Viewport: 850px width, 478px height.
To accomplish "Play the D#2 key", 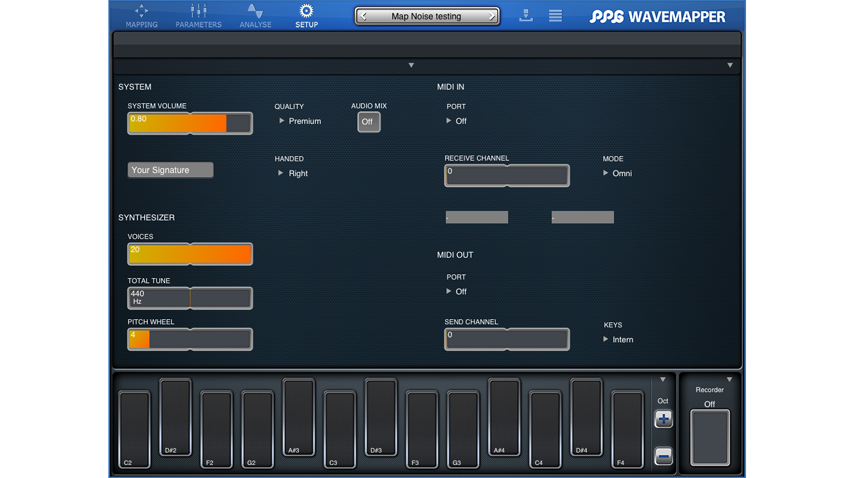I will pyautogui.click(x=175, y=417).
